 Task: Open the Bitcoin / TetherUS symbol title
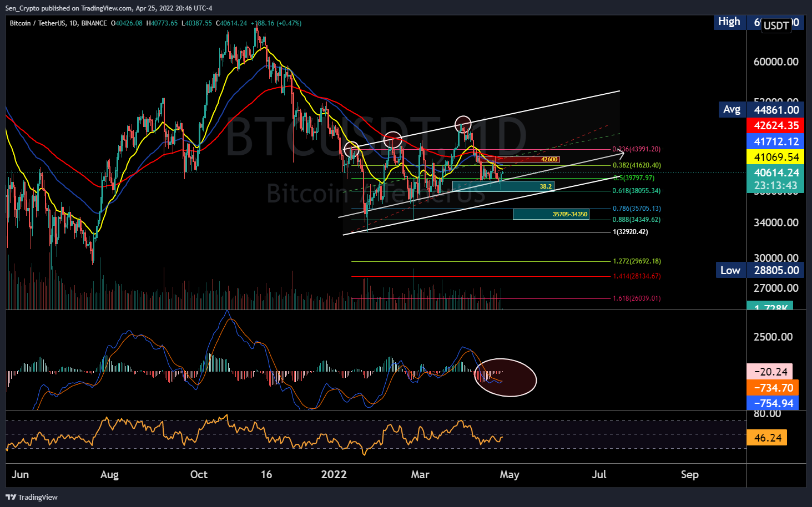pos(58,23)
